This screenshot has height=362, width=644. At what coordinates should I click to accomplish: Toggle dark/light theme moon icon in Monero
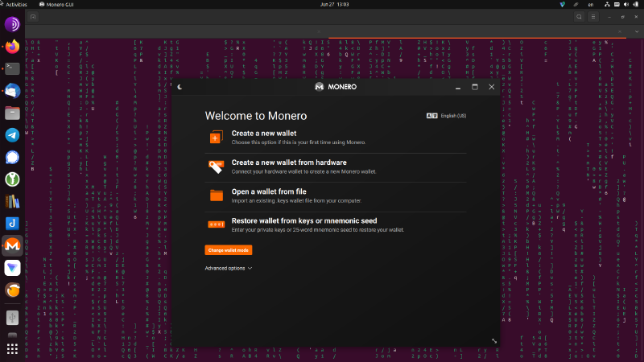(180, 87)
